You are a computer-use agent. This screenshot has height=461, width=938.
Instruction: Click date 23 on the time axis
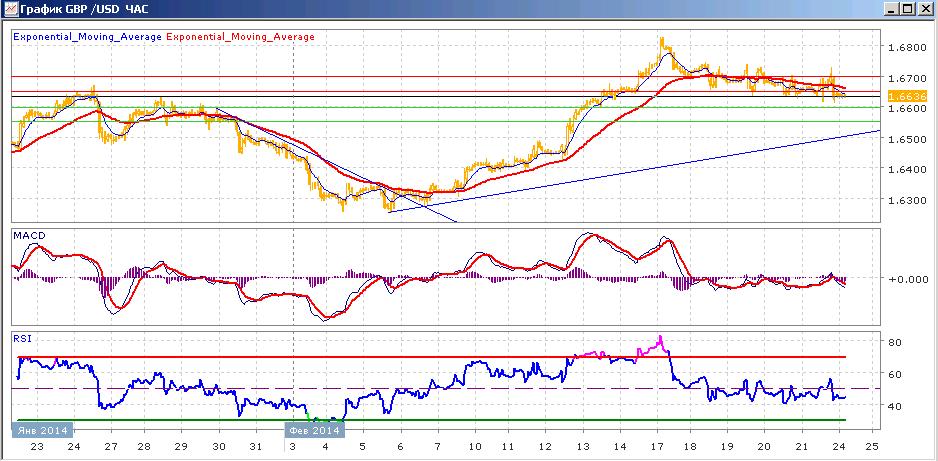(x=37, y=447)
